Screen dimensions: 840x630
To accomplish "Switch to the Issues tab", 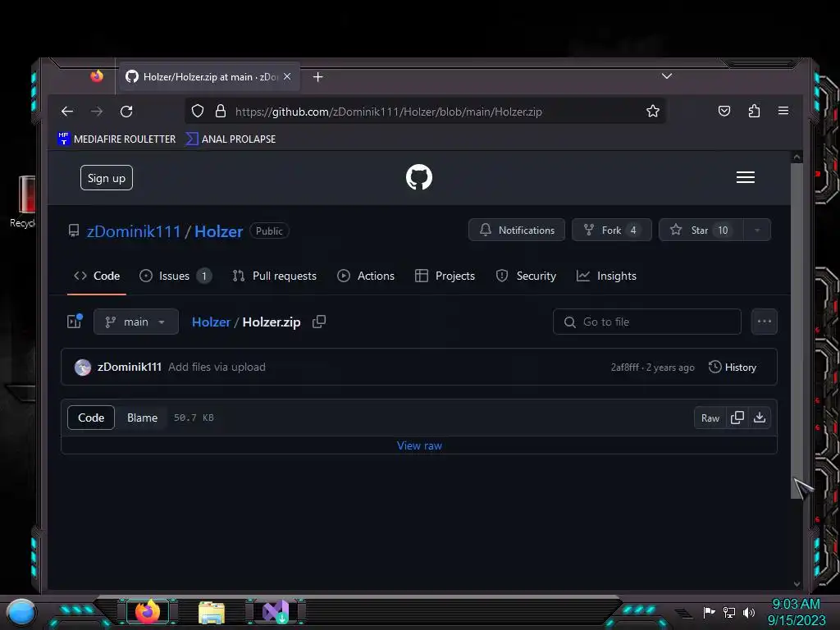I will pos(175,276).
